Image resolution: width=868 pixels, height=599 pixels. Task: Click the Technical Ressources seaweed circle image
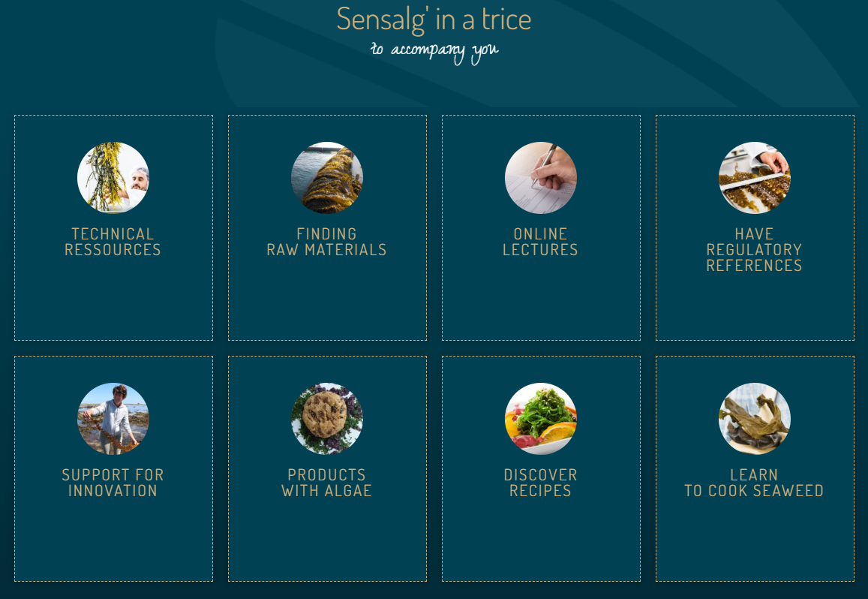click(113, 178)
